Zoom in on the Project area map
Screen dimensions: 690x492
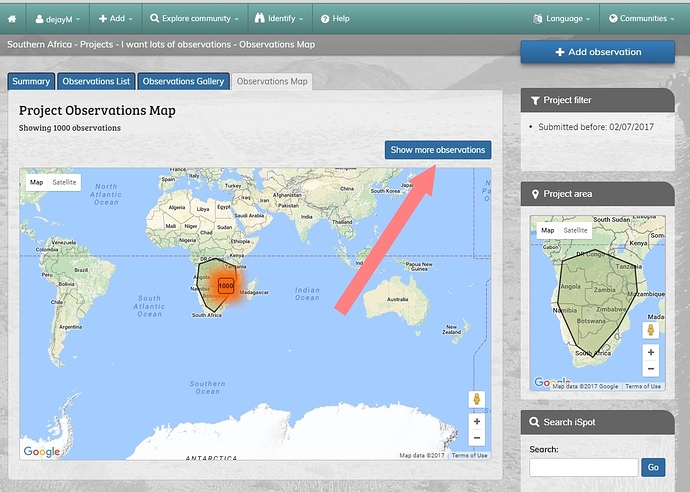click(651, 352)
